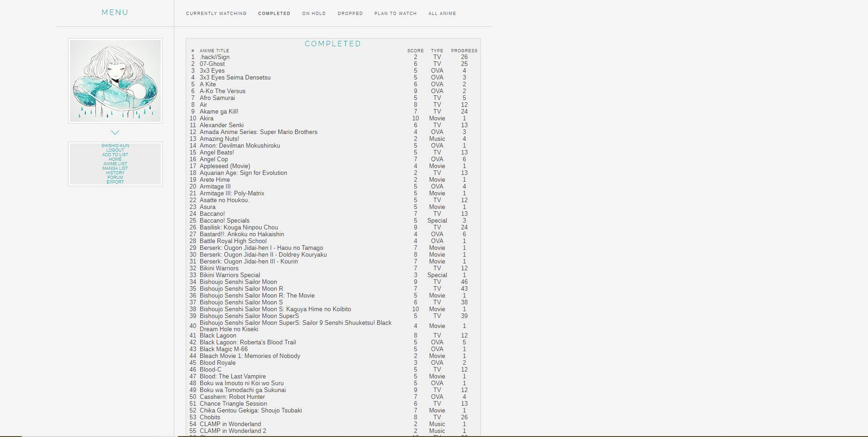Click the Progress column header
Image resolution: width=868 pixels, height=437 pixels.
click(464, 51)
